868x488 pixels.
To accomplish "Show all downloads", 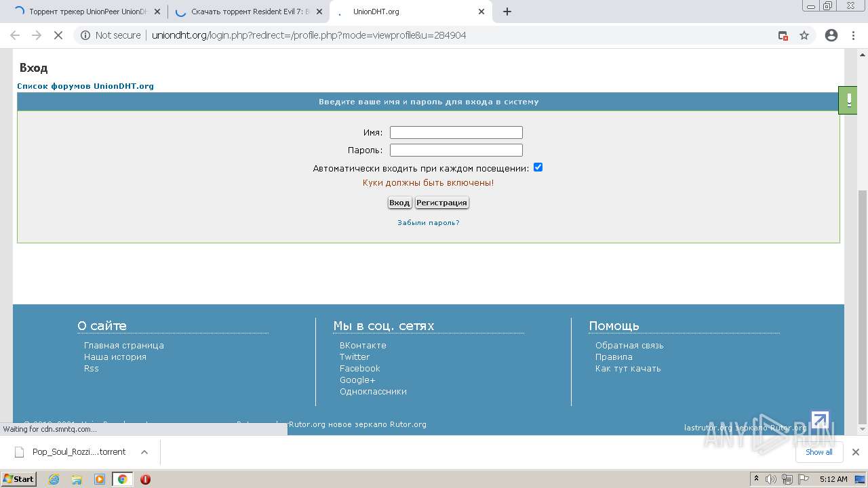I will (x=819, y=452).
